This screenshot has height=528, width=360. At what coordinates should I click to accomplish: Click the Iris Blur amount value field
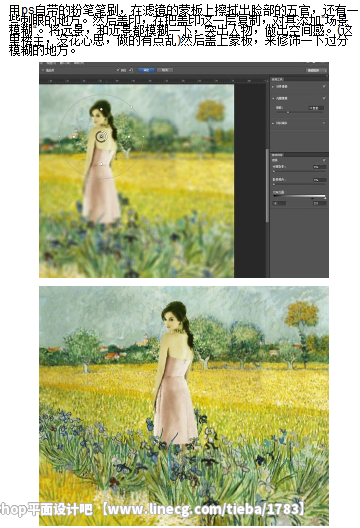(316, 108)
